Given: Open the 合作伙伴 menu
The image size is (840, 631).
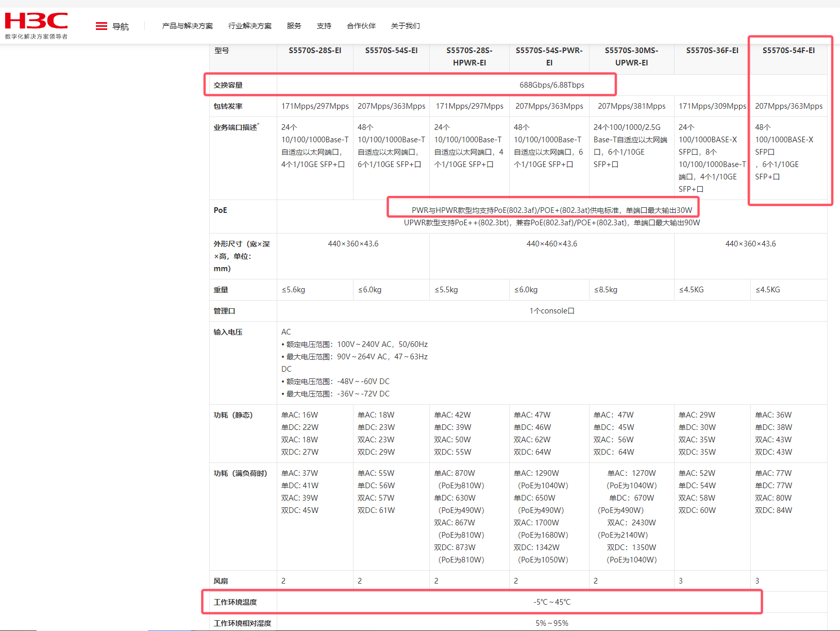Looking at the screenshot, I should (x=361, y=26).
